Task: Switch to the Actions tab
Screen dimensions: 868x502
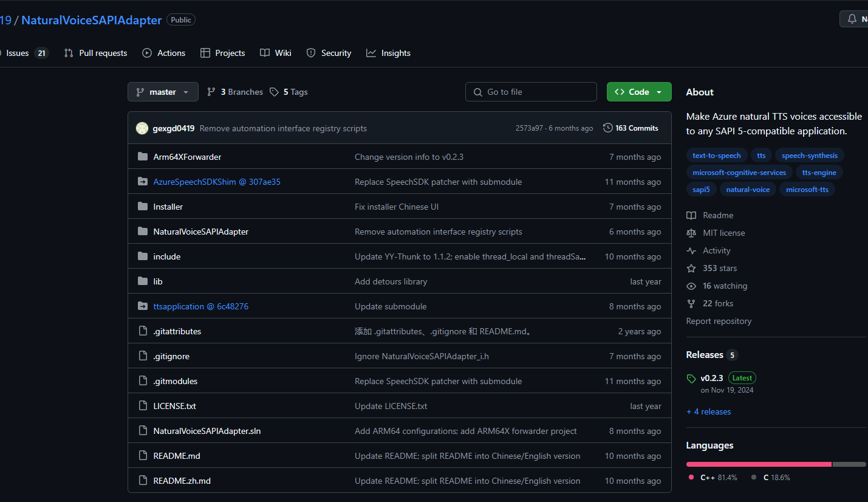Action: (164, 53)
